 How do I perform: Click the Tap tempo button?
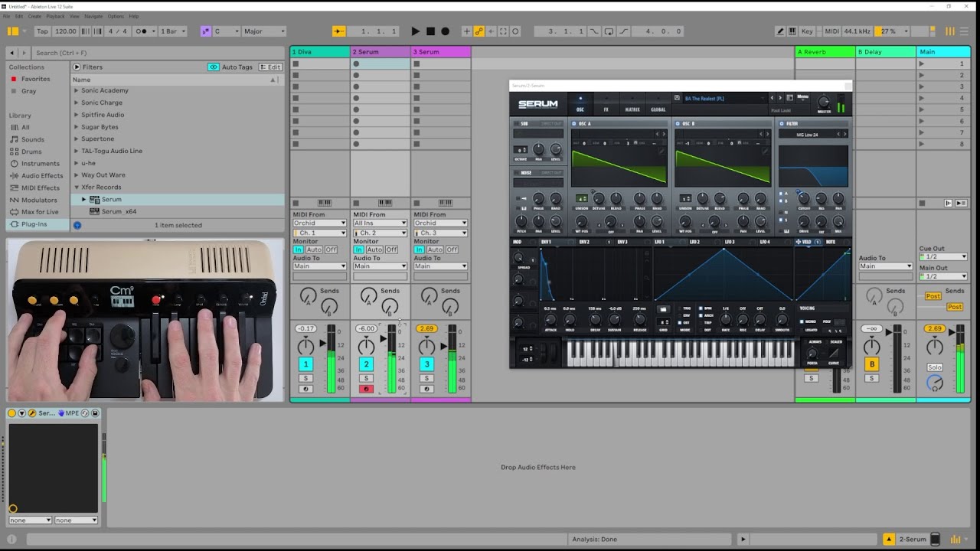[x=42, y=31]
